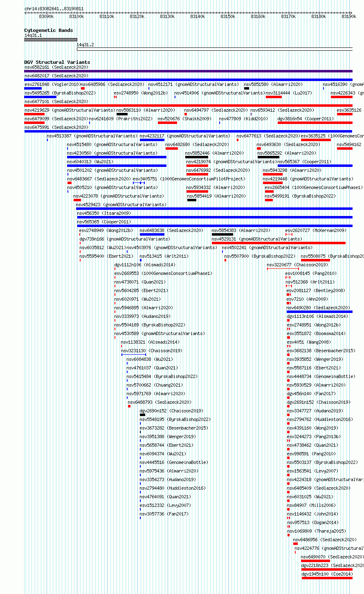This screenshot has width=364, height=594.
Task: Click chr14:83082641..83190811 coordinates label
Action: 54,9
